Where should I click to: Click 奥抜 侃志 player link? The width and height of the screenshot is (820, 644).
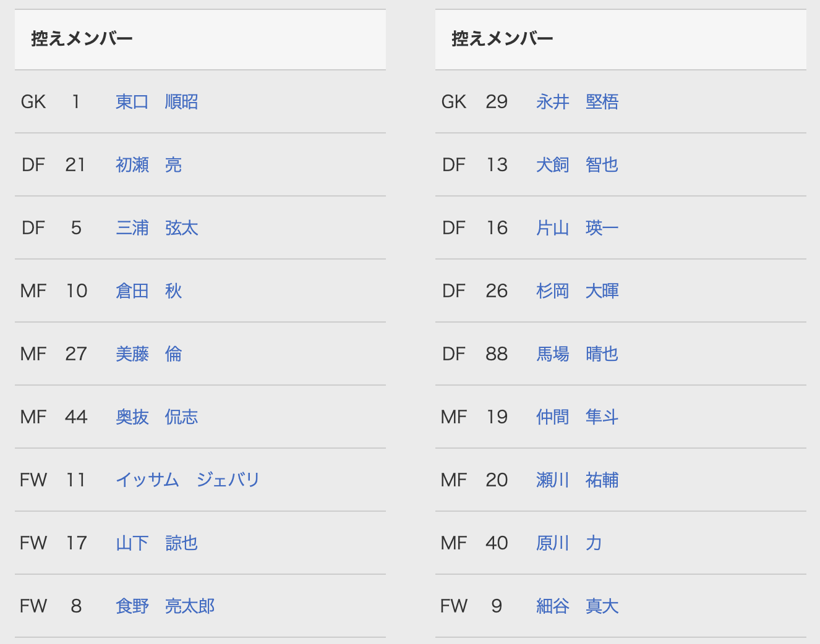pos(156,417)
